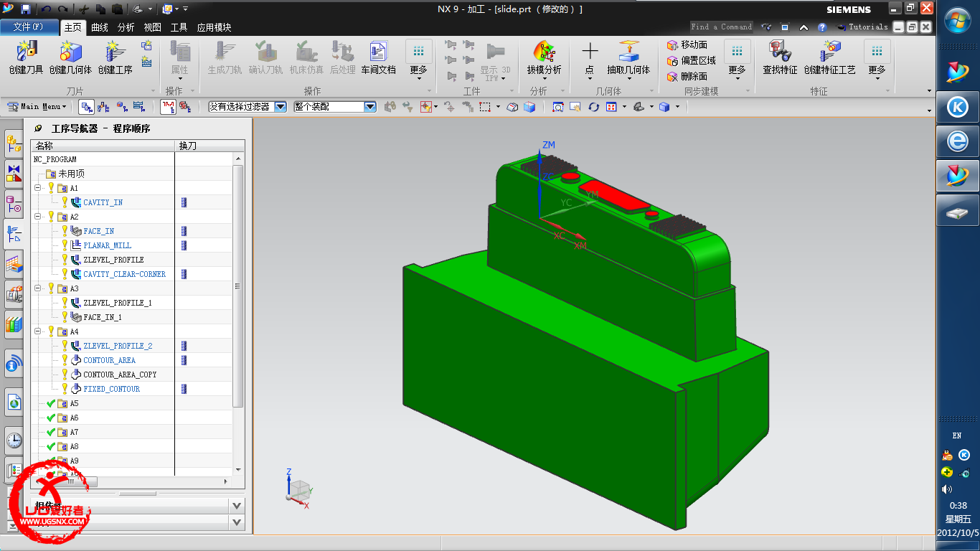Select 删除面 (Delete Face) command

(687, 76)
